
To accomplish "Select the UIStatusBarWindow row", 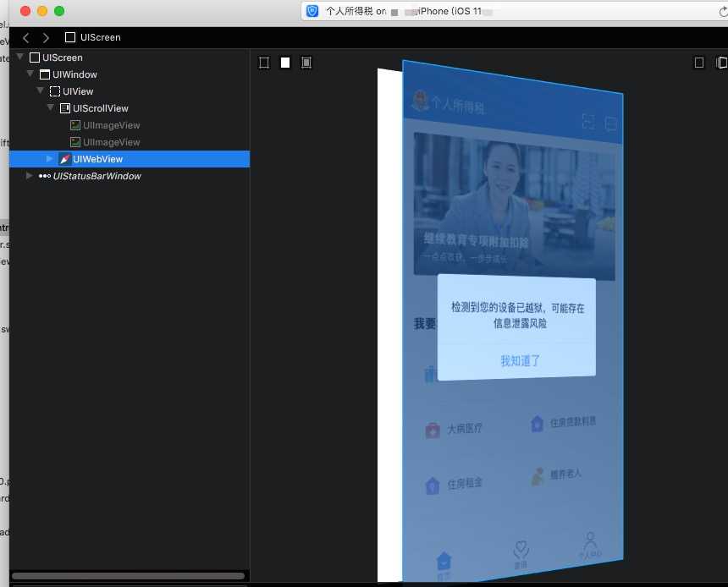I will point(130,176).
